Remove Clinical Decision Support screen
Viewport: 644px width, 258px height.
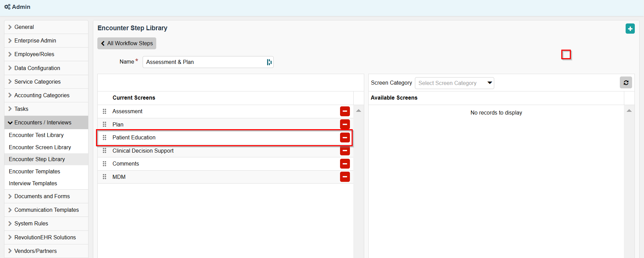(x=344, y=151)
